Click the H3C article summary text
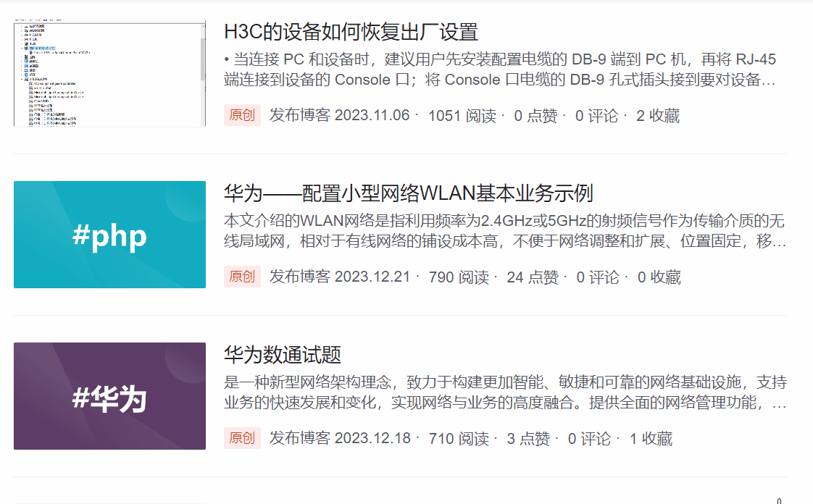 pyautogui.click(x=501, y=70)
